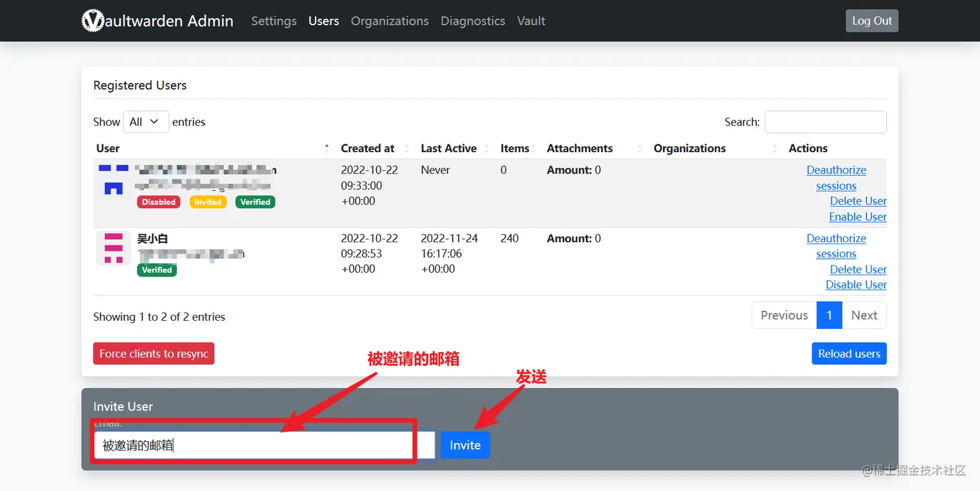Click the Verified badge of disabled user
Image resolution: width=980 pixels, height=491 pixels.
255,202
